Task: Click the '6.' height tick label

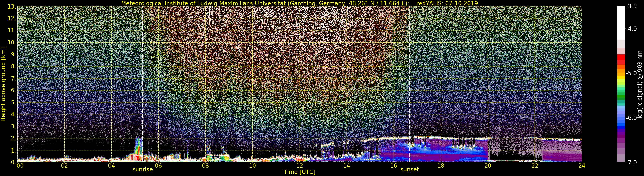Action: pyautogui.click(x=13, y=90)
